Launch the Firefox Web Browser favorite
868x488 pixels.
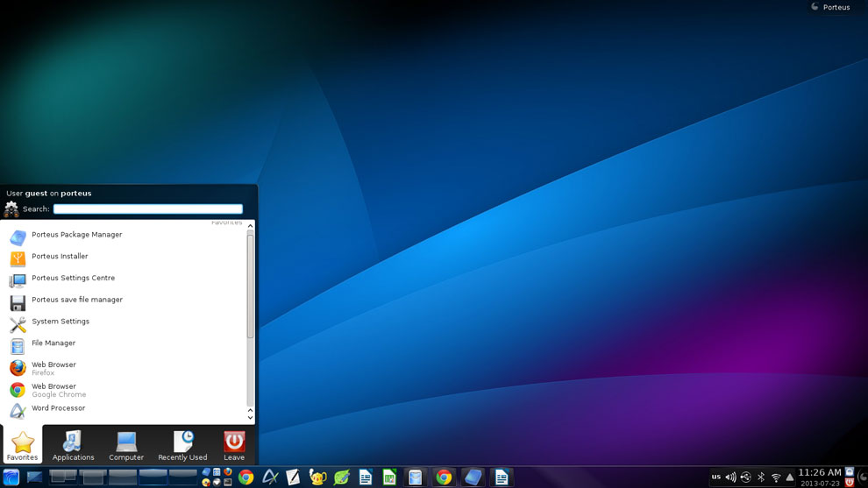[127, 368]
